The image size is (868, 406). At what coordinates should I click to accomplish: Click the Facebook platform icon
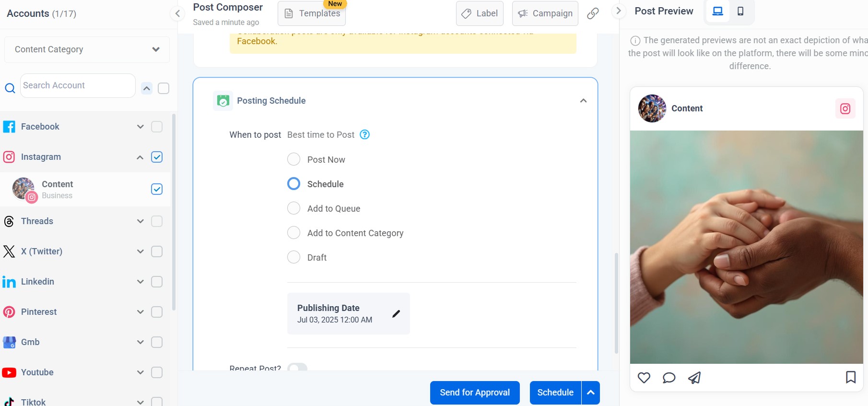[9, 127]
